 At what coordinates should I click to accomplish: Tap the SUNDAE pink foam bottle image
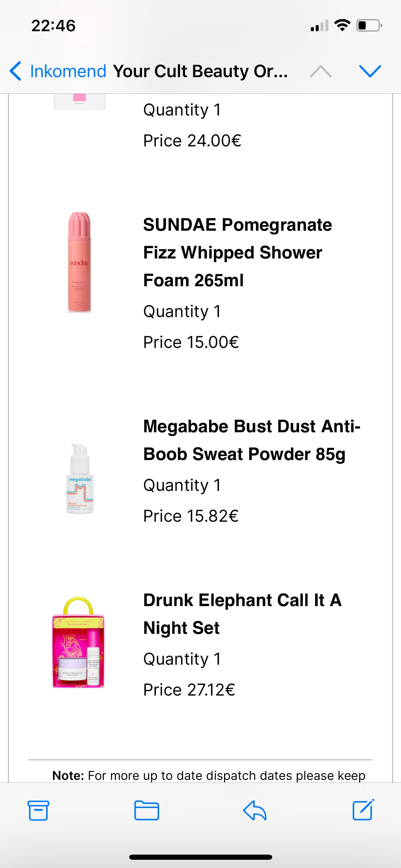click(79, 262)
